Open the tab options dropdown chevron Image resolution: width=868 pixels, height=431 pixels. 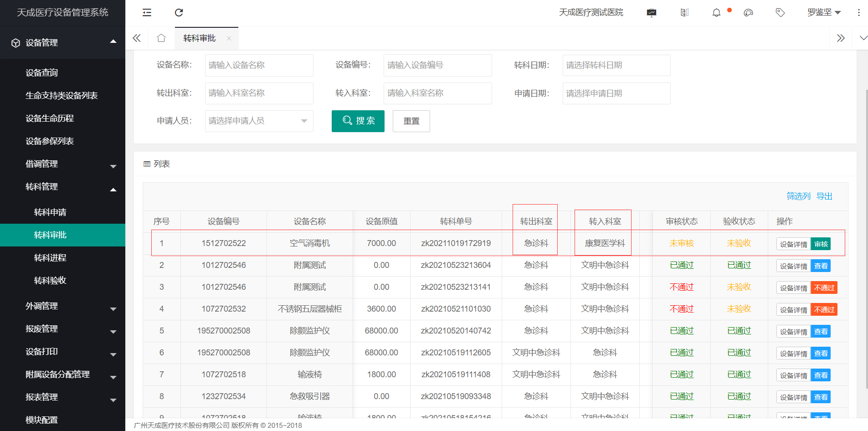tap(863, 38)
